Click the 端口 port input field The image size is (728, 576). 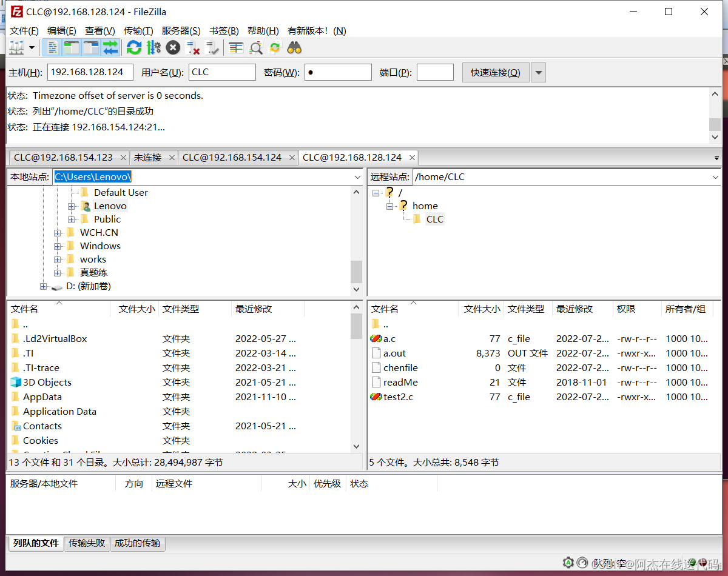pos(435,72)
